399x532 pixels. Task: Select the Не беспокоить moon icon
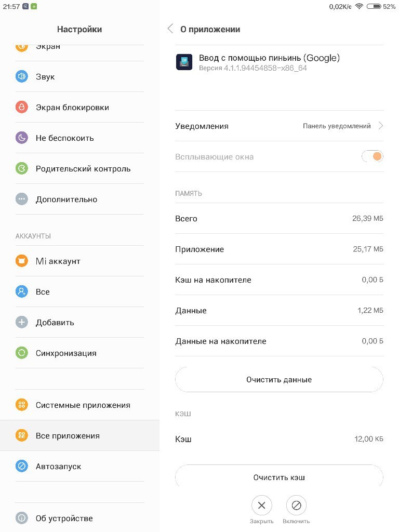[22, 138]
